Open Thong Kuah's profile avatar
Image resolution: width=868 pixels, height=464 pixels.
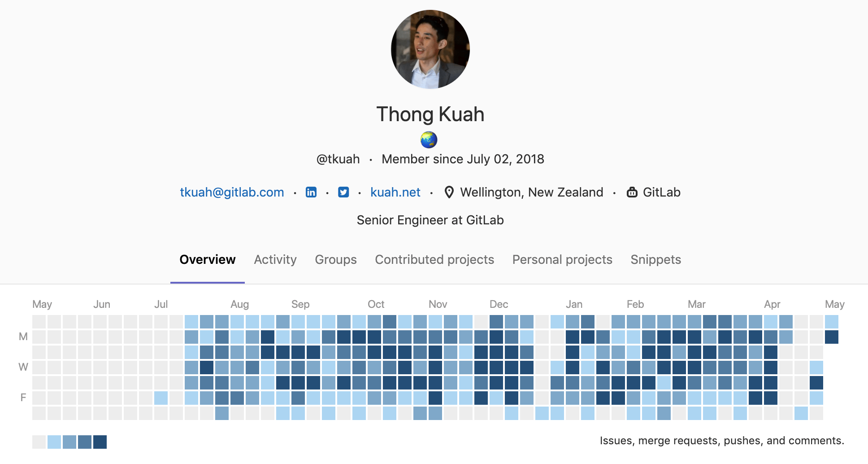pyautogui.click(x=430, y=49)
